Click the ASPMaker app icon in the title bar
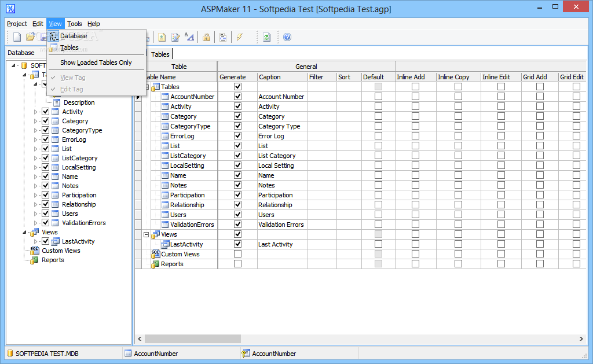Image resolution: width=593 pixels, height=364 pixels. coord(10,8)
